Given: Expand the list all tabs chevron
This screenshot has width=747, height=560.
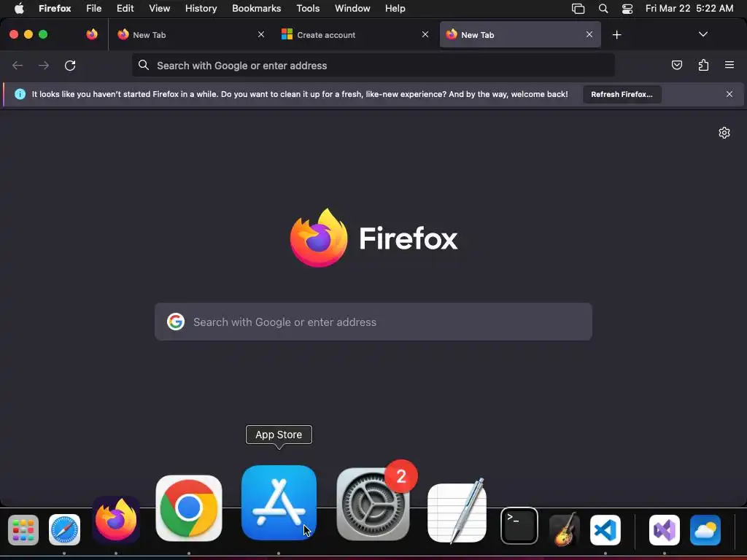Looking at the screenshot, I should click(x=703, y=34).
